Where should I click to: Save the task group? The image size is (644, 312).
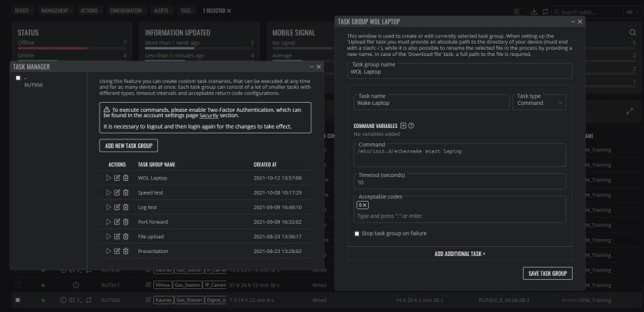point(547,274)
